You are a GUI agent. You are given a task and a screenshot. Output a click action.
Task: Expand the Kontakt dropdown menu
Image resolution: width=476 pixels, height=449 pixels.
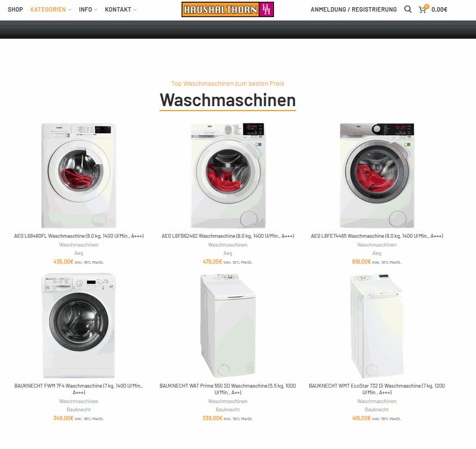point(121,9)
